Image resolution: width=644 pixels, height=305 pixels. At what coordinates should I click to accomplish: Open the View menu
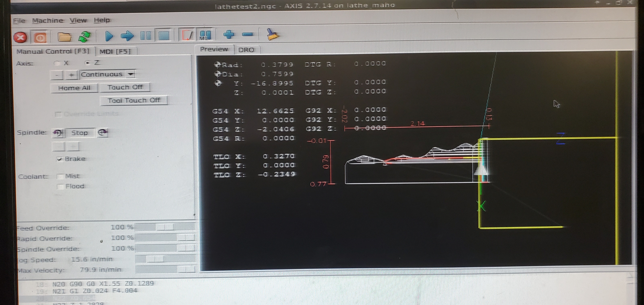[78, 20]
